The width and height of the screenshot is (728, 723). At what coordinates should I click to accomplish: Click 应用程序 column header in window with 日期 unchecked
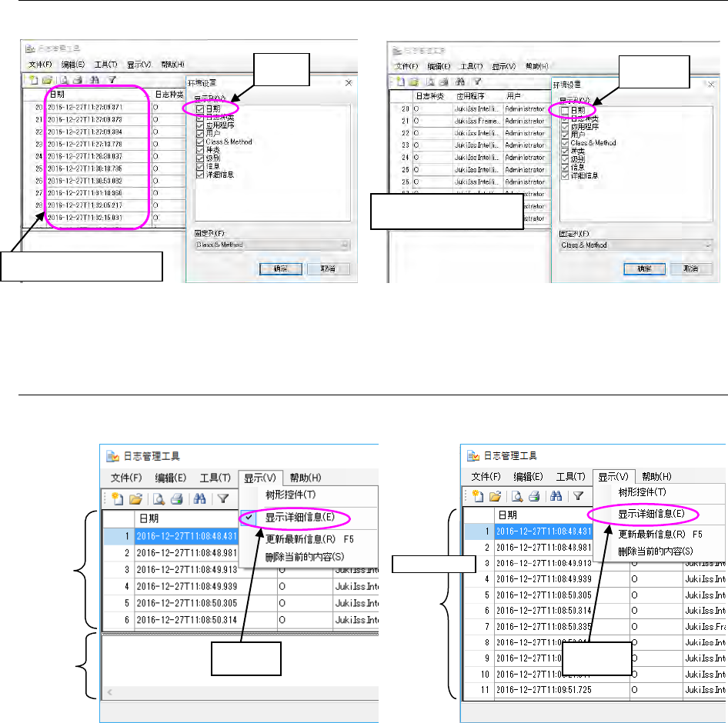470,96
